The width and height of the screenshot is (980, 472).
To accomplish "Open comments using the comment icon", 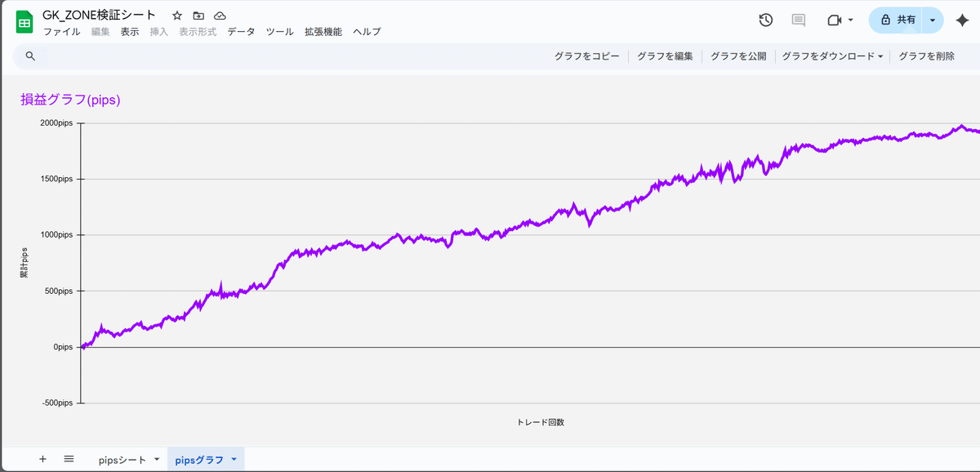I will [x=798, y=20].
